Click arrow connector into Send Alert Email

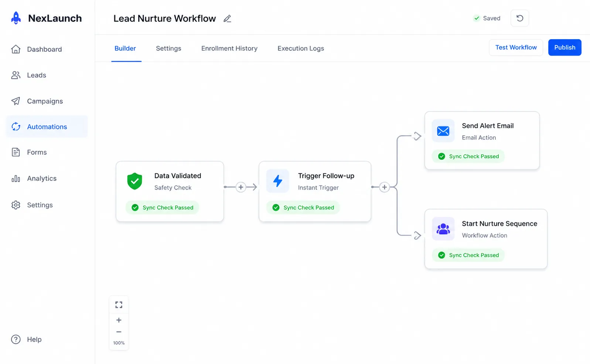[x=417, y=136]
